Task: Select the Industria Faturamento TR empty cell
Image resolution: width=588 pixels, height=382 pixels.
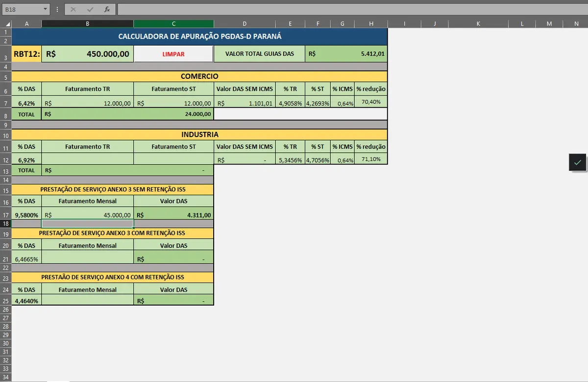Action: coord(88,159)
